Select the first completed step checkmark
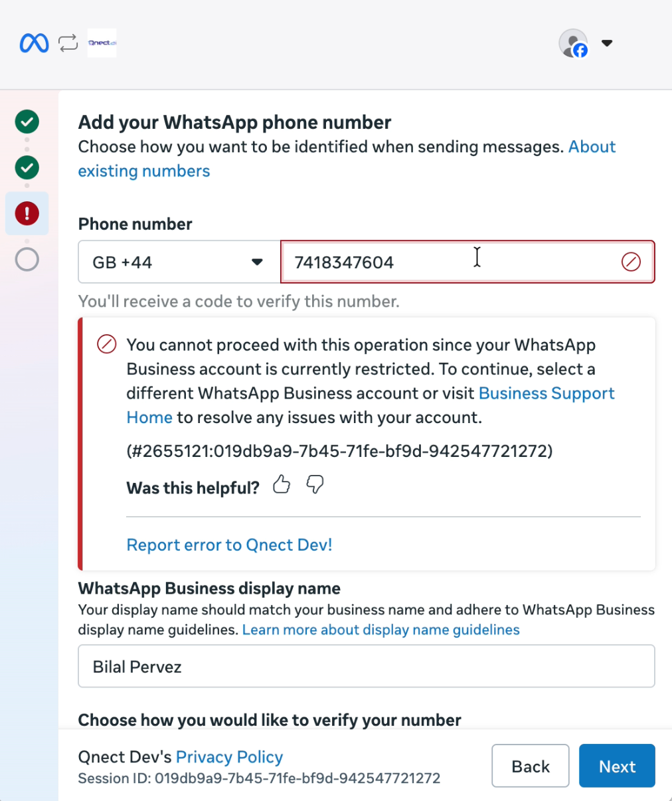 pos(27,122)
